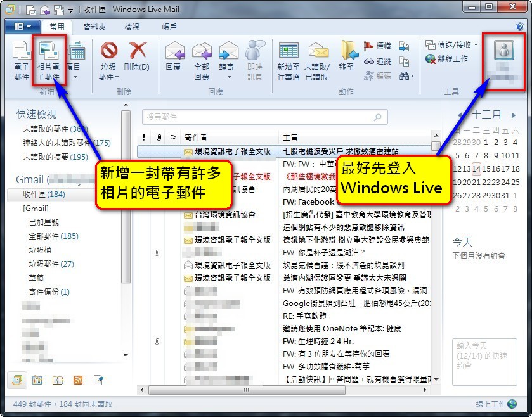Sign in to Windows Live

[503, 61]
